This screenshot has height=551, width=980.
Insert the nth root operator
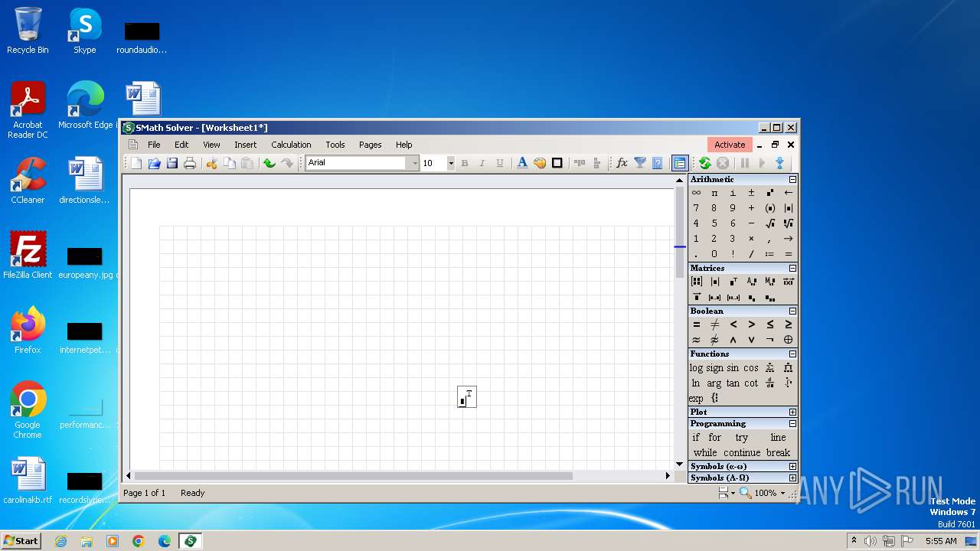tap(789, 223)
